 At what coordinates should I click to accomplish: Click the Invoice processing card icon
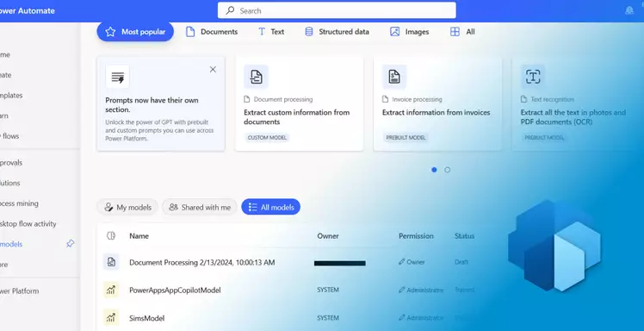click(x=394, y=77)
